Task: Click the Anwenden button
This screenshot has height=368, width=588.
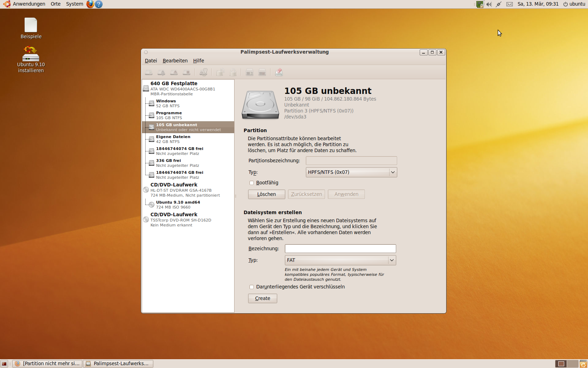Action: tap(346, 195)
